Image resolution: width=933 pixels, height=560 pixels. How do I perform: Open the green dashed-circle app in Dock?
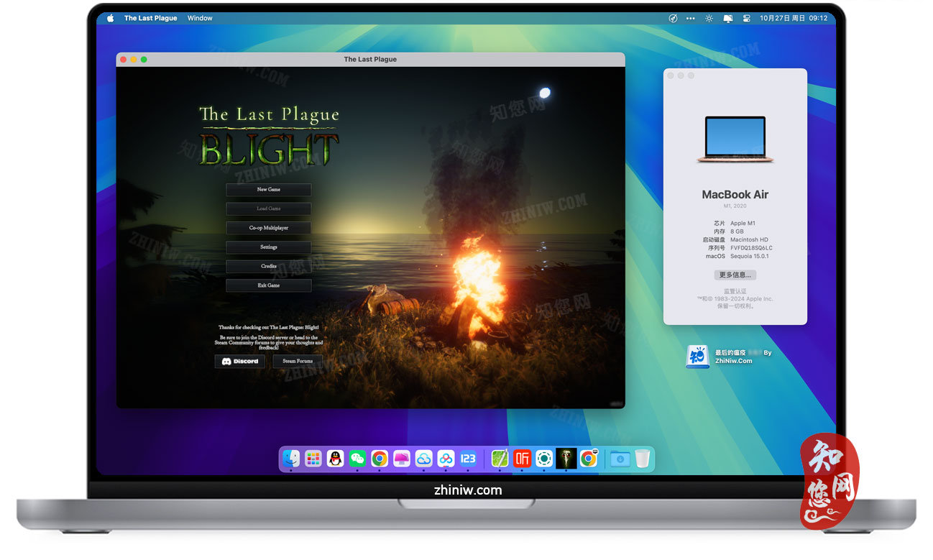click(x=544, y=458)
